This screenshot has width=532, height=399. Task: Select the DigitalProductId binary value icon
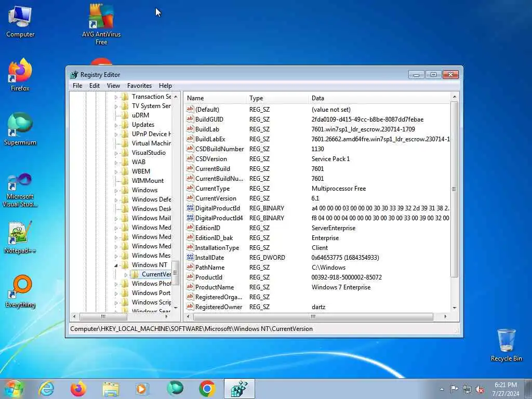pyautogui.click(x=190, y=208)
